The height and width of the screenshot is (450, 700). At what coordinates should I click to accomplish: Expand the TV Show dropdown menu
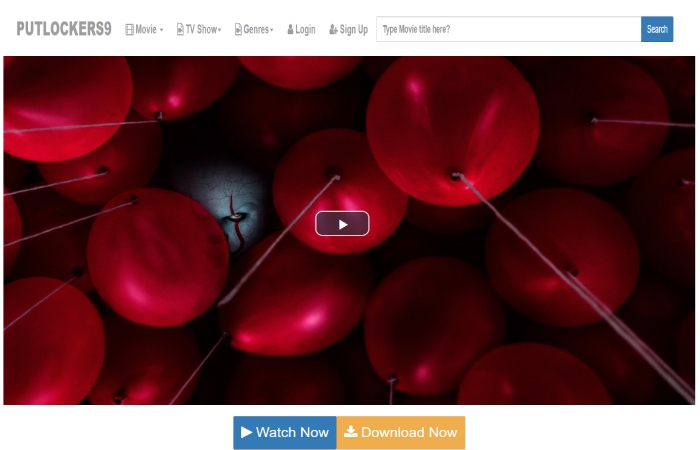click(x=199, y=29)
